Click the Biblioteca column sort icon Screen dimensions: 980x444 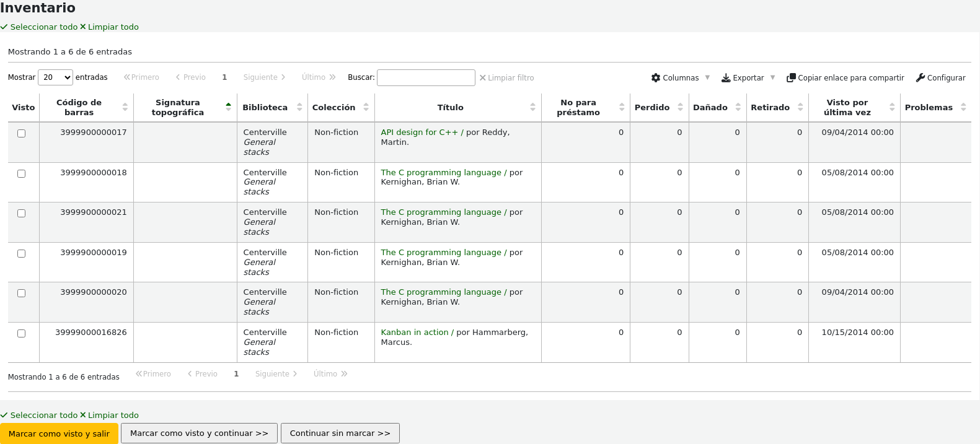point(299,108)
